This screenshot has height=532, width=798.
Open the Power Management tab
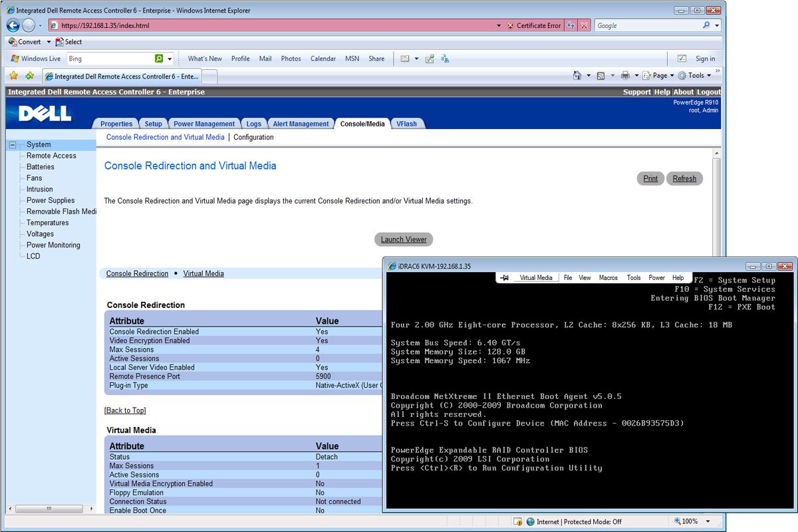pos(204,124)
